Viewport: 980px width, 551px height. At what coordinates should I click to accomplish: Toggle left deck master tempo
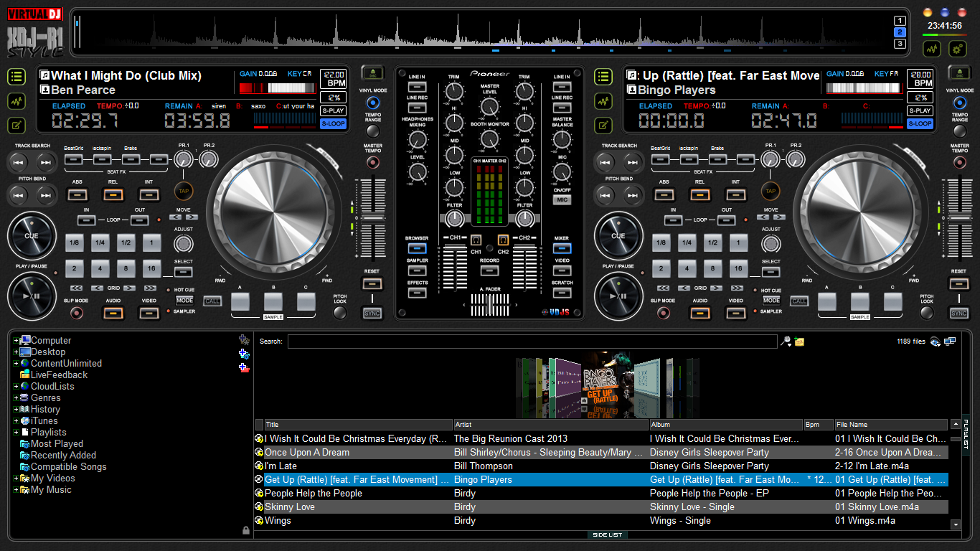point(372,162)
